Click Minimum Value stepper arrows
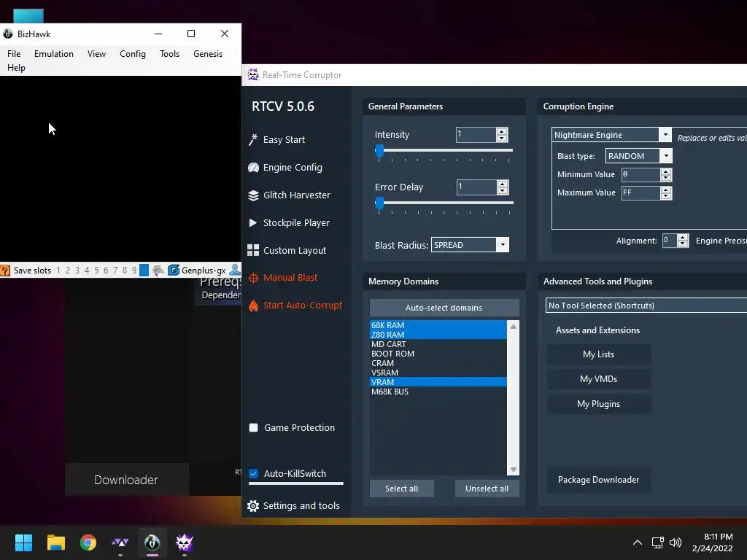 pos(666,175)
